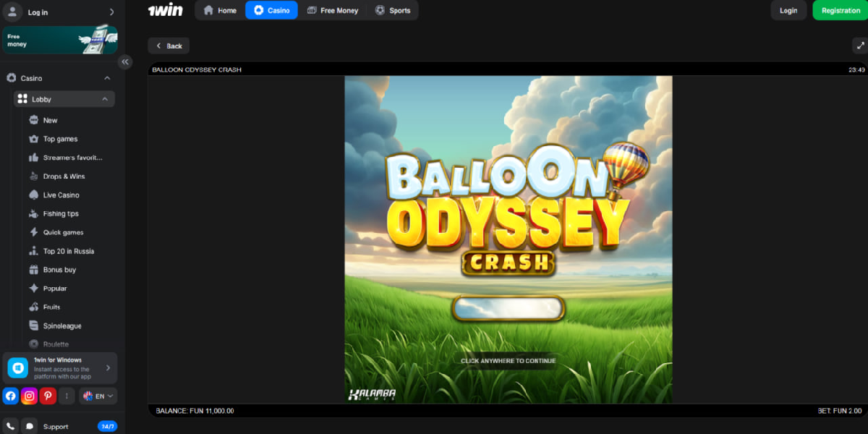Open Quick games label
Screen dimensions: 868x434
pyautogui.click(x=63, y=233)
